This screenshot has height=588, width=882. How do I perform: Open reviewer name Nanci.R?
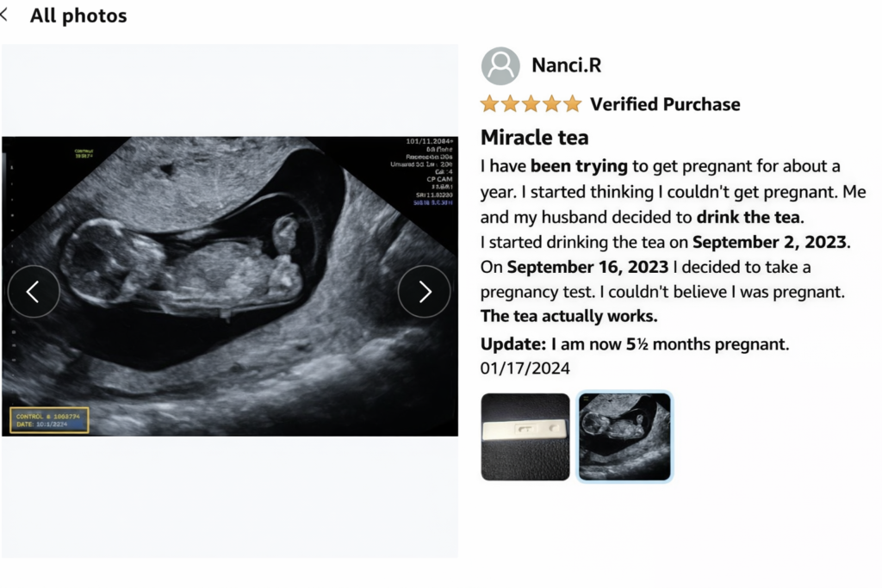tap(568, 66)
